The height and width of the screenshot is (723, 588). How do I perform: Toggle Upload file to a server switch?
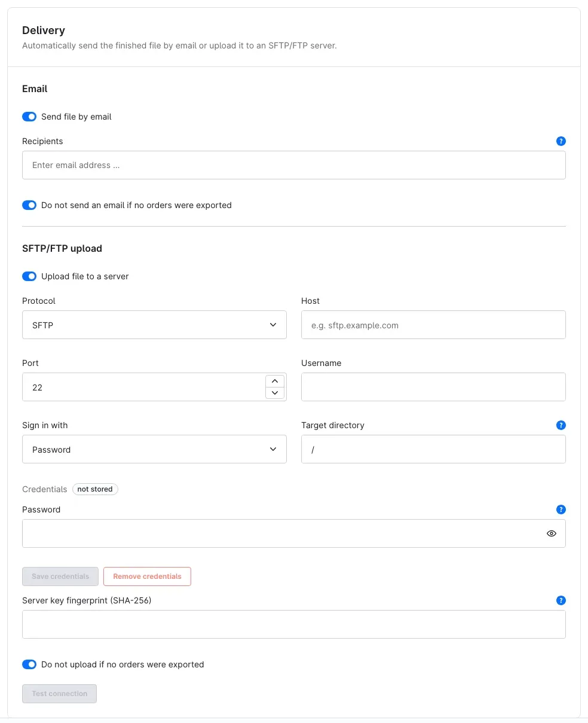tap(29, 276)
